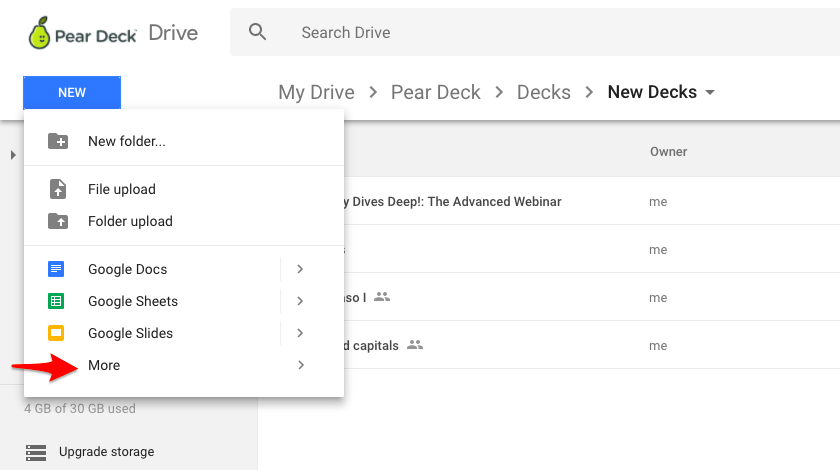Click the search magnifier icon
The width and height of the screenshot is (840, 470).
point(257,32)
